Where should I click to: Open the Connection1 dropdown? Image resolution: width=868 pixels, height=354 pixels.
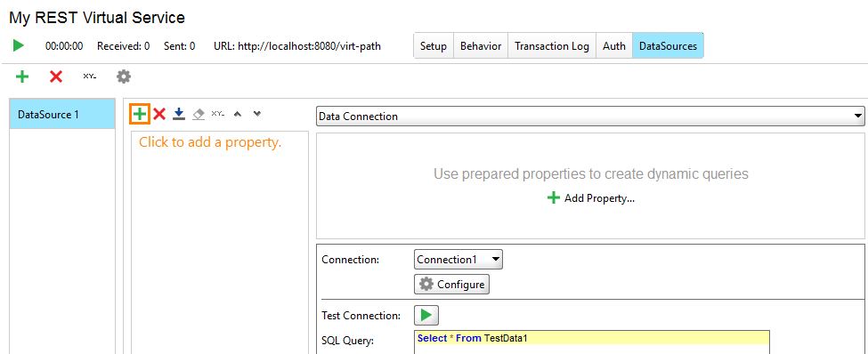pyautogui.click(x=458, y=260)
